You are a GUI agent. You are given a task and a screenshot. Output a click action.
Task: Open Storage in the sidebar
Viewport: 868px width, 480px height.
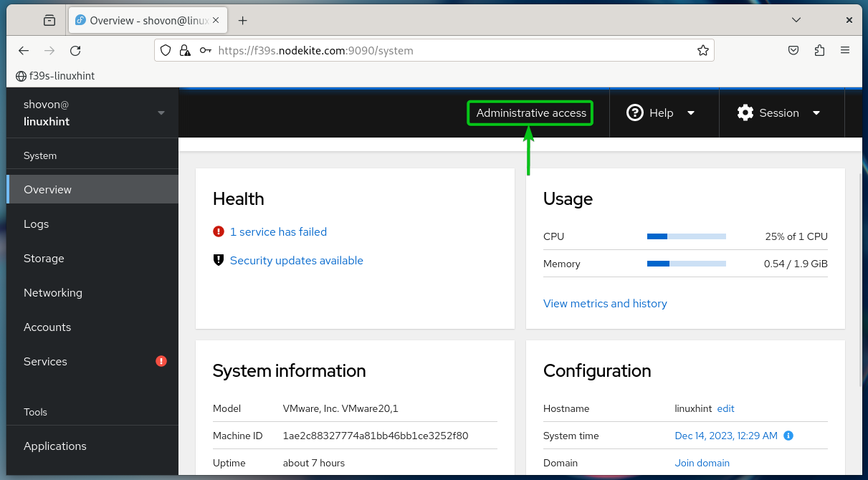point(92,259)
